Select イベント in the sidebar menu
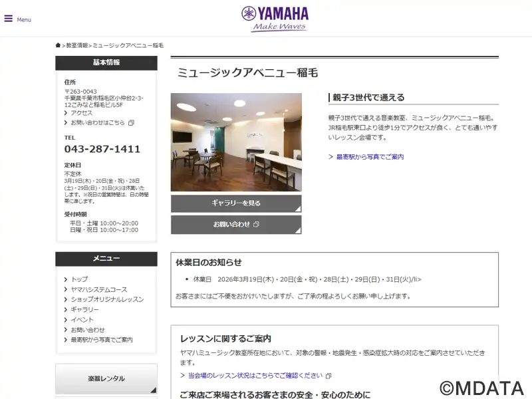The image size is (532, 399). click(x=82, y=320)
